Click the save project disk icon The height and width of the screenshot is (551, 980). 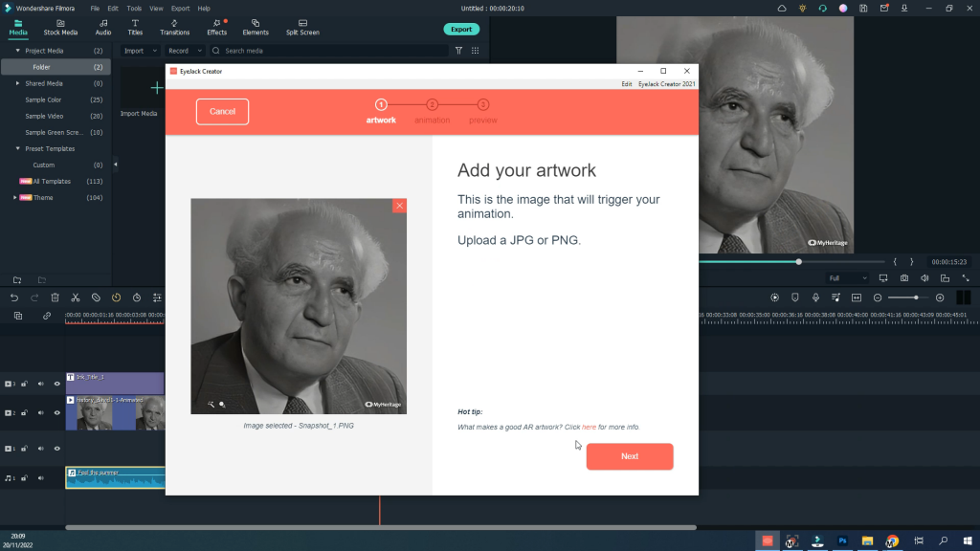(x=863, y=8)
